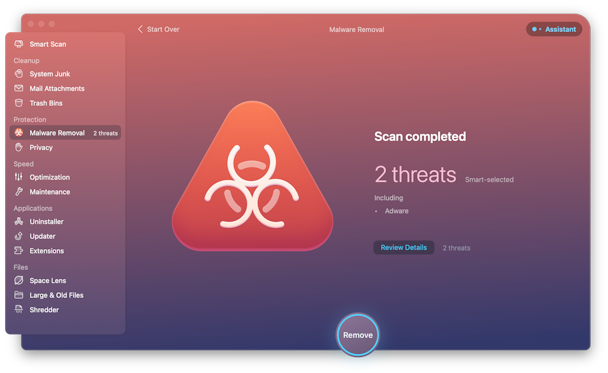Open the Updater icon
The image size is (608, 373).
tap(19, 236)
